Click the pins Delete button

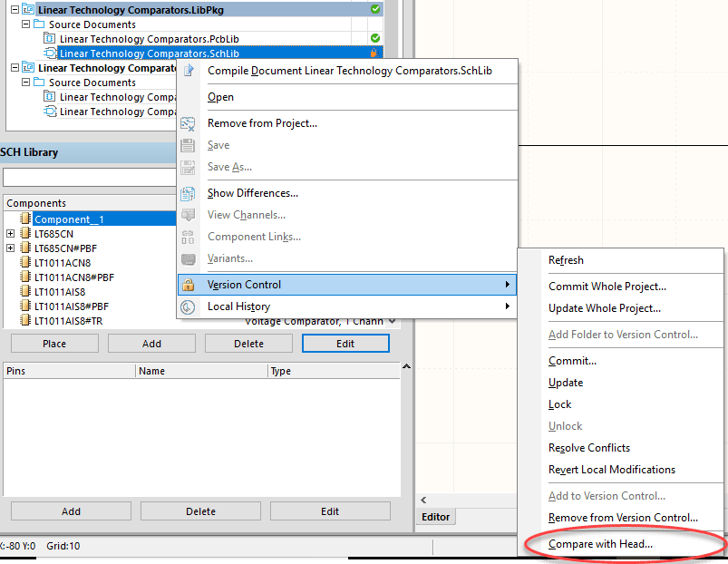(200, 511)
